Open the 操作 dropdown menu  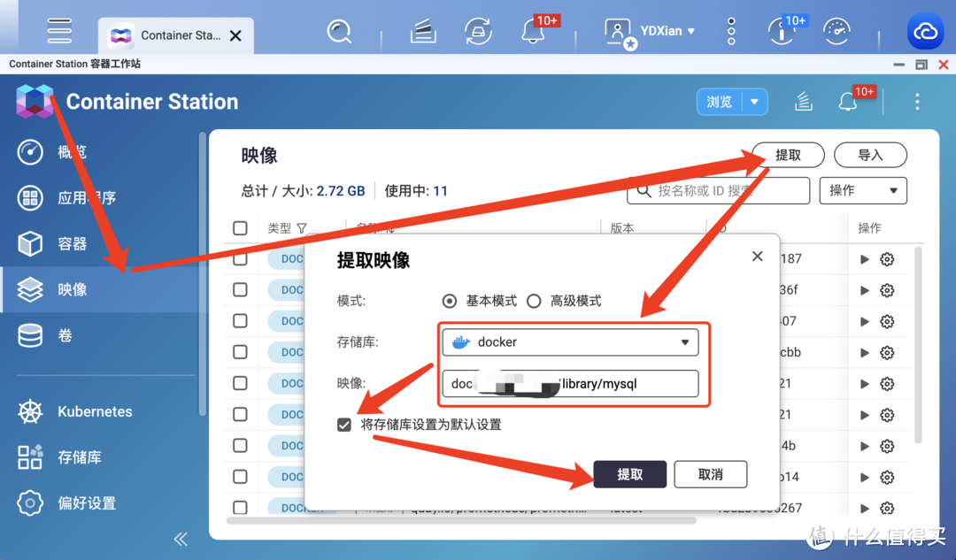coord(863,190)
